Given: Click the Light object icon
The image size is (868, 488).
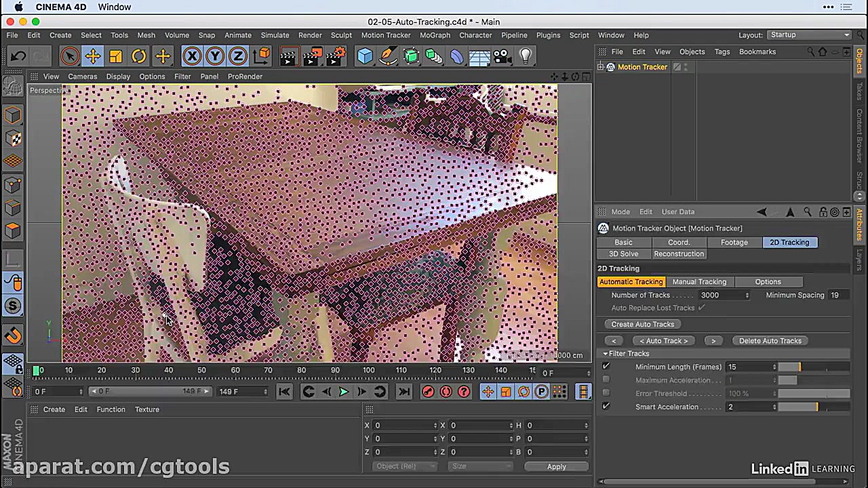Looking at the screenshot, I should (x=526, y=56).
